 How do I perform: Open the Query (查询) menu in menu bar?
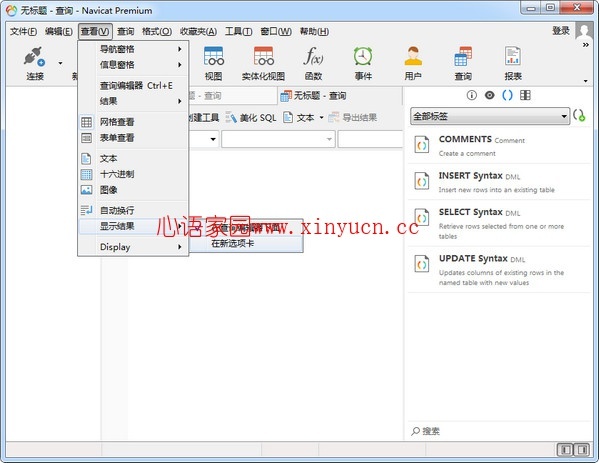[125, 31]
